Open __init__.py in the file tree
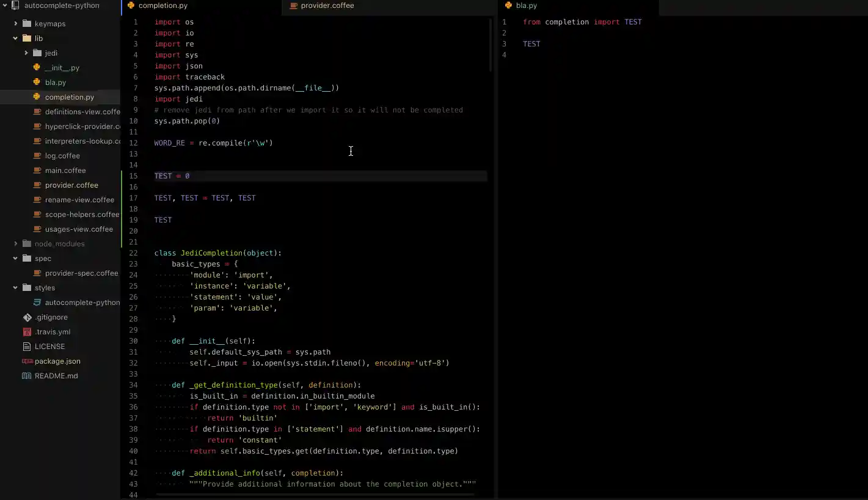 click(62, 68)
